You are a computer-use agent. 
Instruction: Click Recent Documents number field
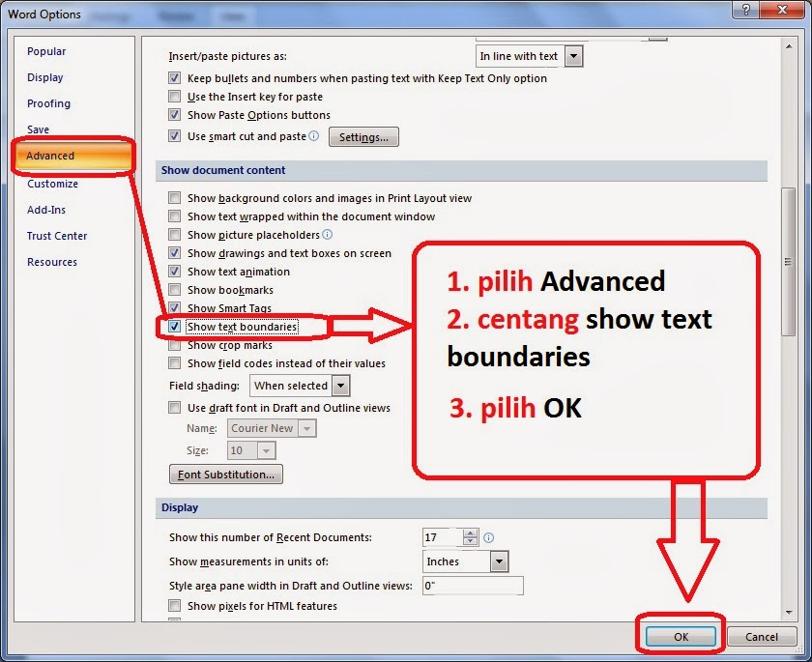coord(442,537)
